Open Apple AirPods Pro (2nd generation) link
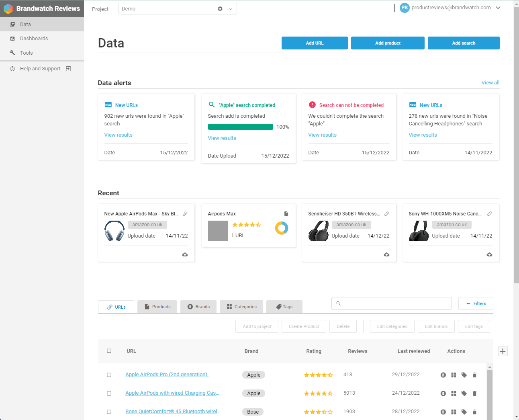Screen dimensions: 519x420 [167, 375]
